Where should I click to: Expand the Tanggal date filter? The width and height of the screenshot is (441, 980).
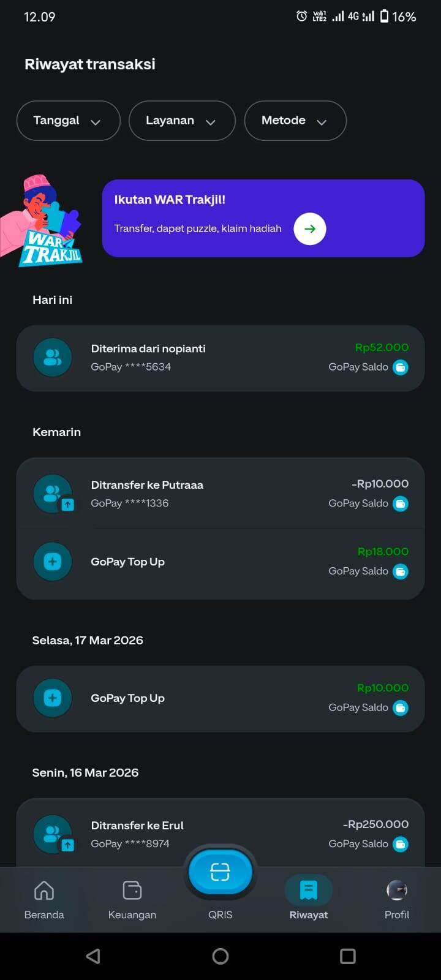point(68,121)
